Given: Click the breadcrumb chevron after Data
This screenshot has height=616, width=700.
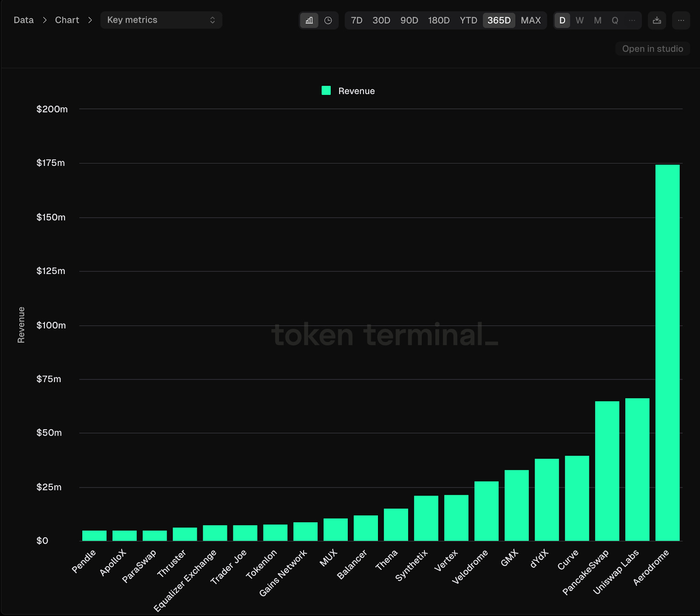Looking at the screenshot, I should click(x=45, y=20).
